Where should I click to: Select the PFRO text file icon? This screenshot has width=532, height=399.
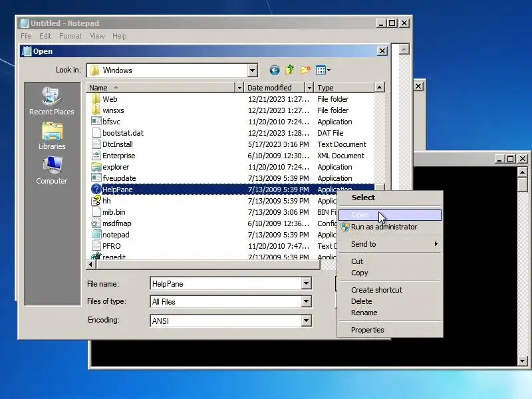(96, 245)
